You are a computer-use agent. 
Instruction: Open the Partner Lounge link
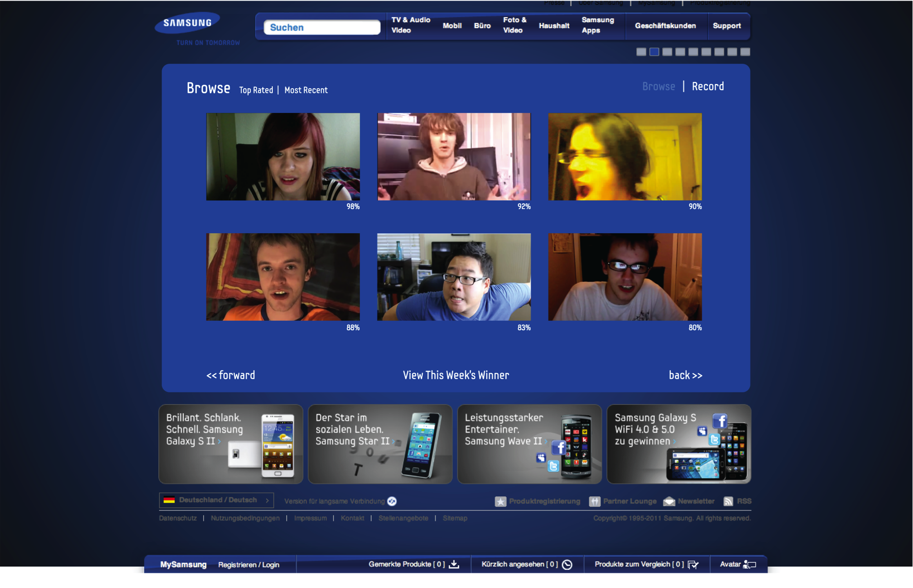click(630, 501)
